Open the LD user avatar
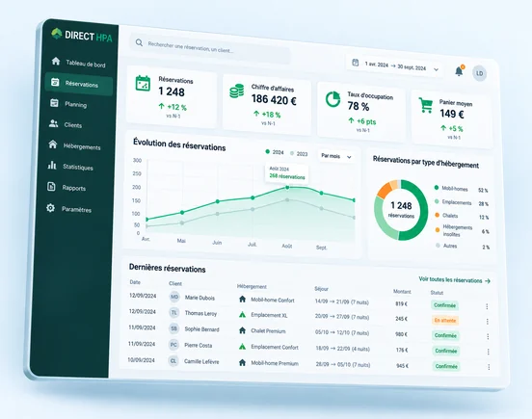 tap(480, 73)
